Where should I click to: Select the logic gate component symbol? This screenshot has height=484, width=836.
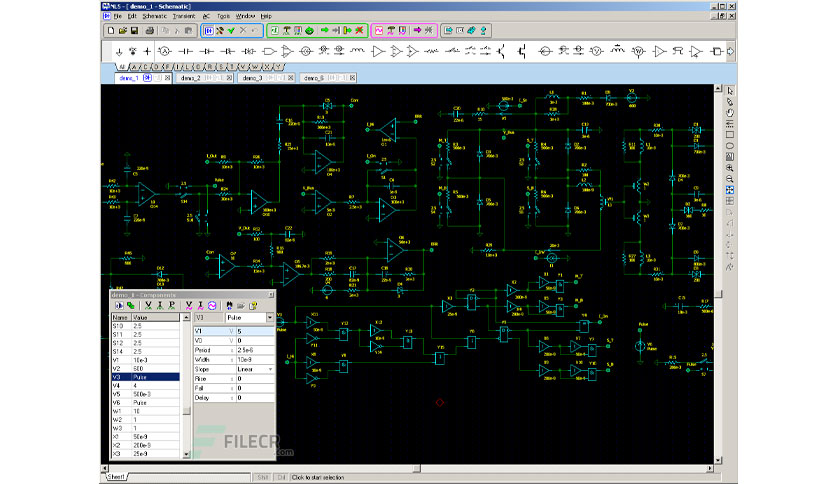point(270,51)
